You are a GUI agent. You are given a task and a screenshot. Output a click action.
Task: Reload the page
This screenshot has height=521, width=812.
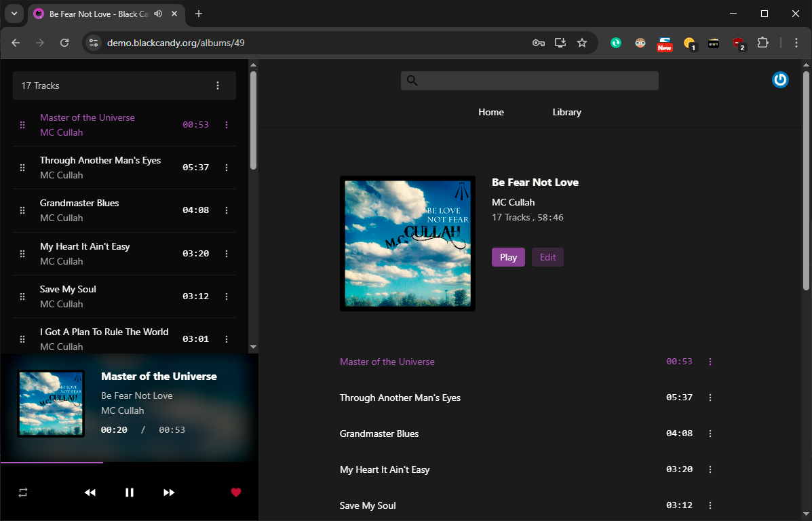[64, 43]
